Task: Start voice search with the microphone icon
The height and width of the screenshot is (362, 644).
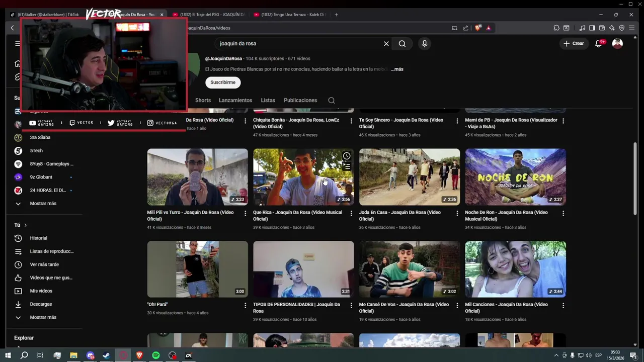Action: coord(425,44)
